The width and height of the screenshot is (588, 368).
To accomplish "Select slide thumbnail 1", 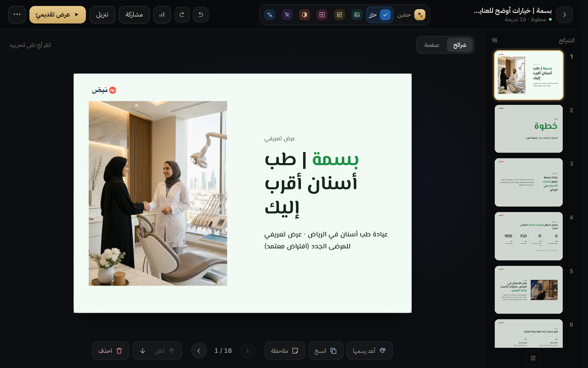I will (529, 75).
